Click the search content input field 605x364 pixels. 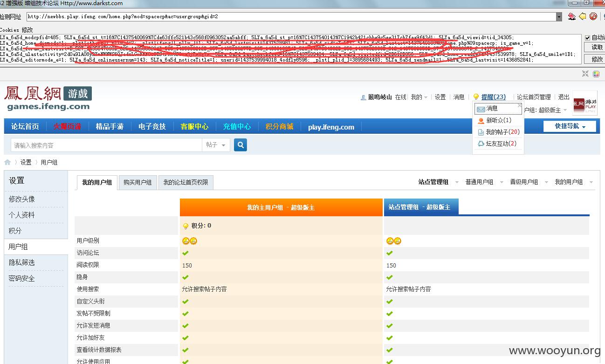coord(106,145)
